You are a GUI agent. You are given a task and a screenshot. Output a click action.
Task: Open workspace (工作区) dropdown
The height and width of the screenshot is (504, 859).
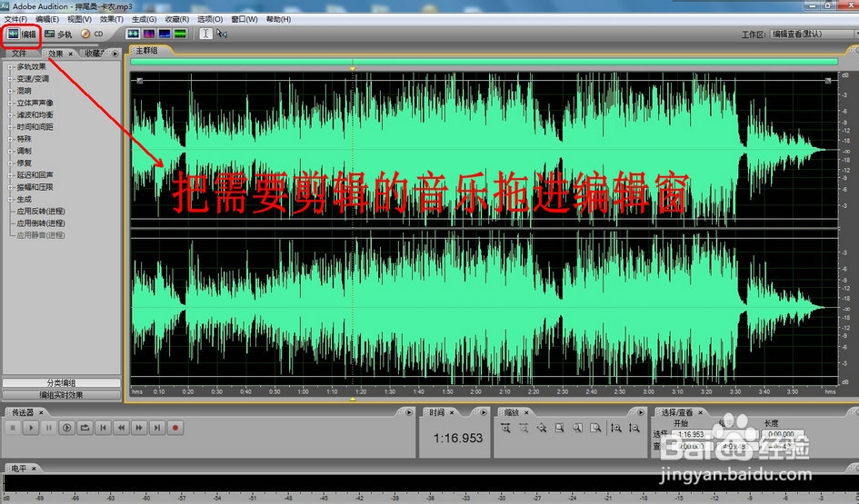pyautogui.click(x=814, y=34)
